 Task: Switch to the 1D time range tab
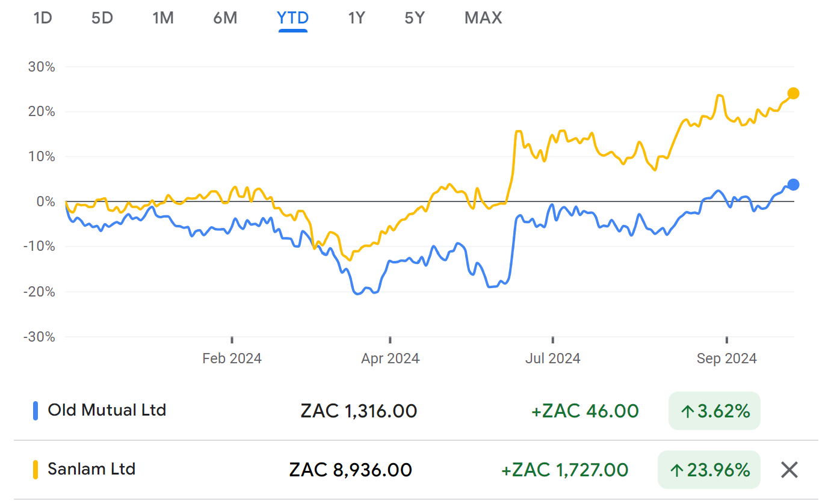pos(43,18)
